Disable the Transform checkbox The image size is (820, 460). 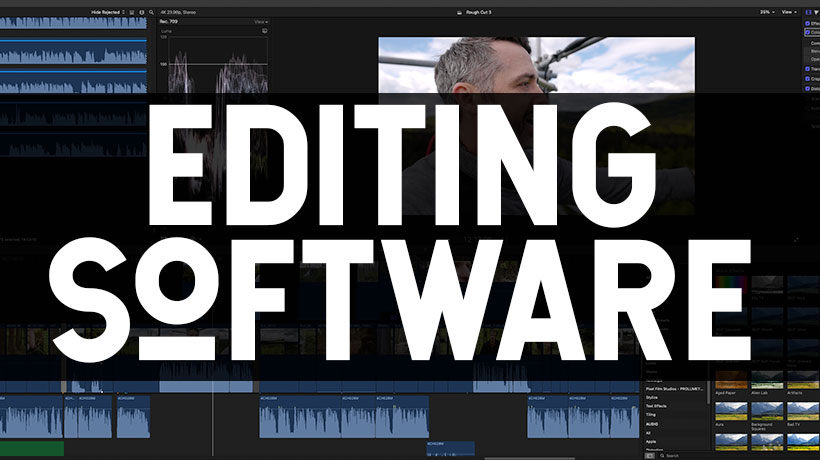point(807,69)
